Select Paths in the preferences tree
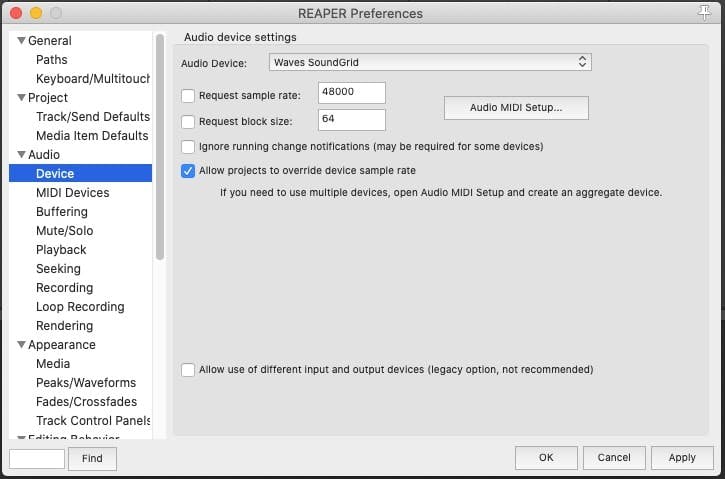The width and height of the screenshot is (725, 479). [x=51, y=60]
